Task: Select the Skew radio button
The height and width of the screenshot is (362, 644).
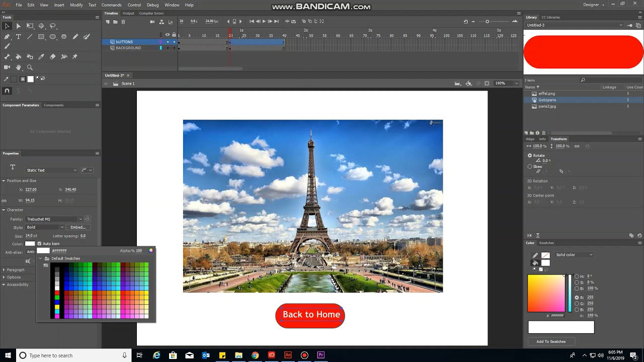Action: click(530, 166)
